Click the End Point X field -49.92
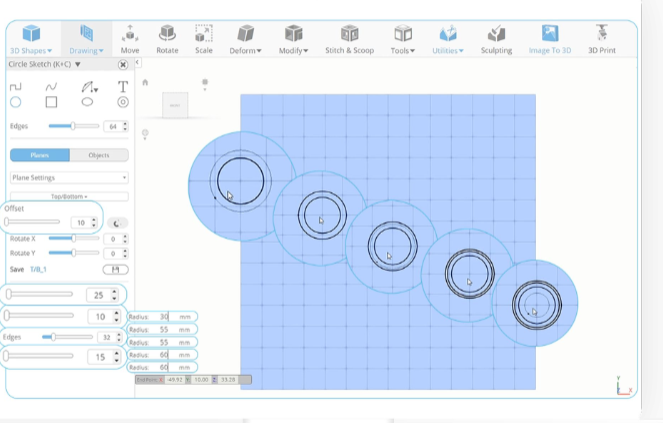Viewport: 663px width, 423px height. tap(175, 380)
